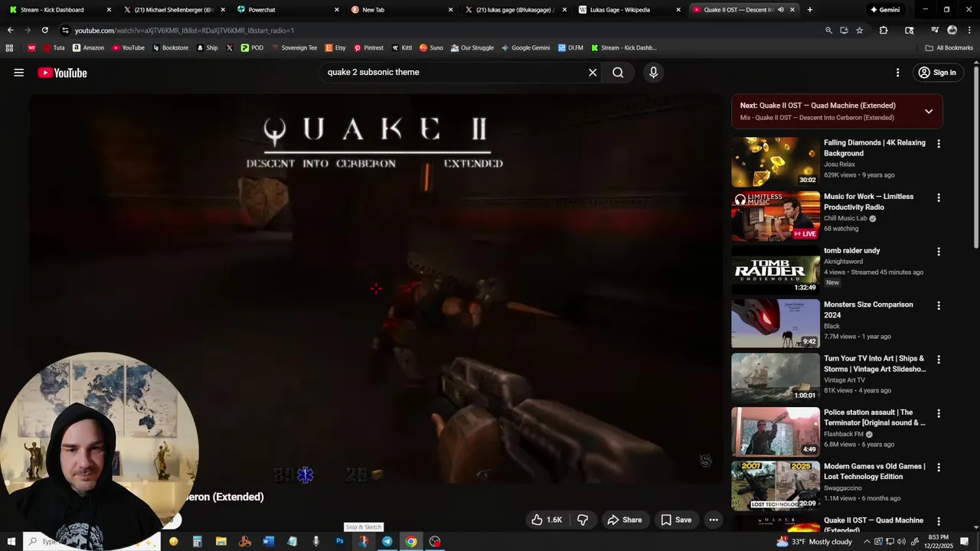The height and width of the screenshot is (551, 980).
Task: Open options menu for tomb raider undy
Action: 939,252
